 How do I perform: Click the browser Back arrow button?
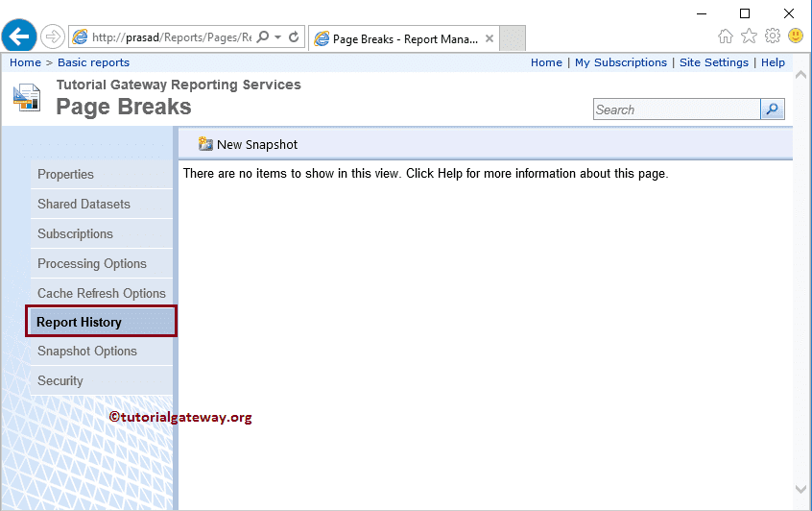click(19, 36)
